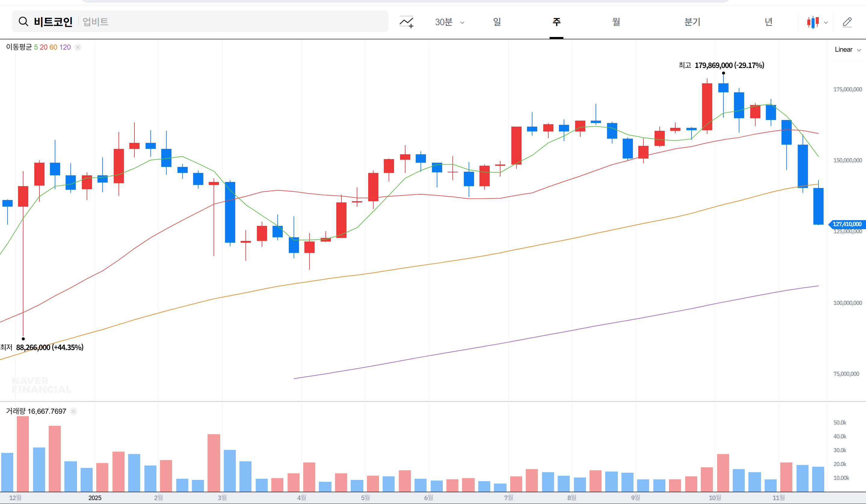Open the add indicator chart icon
Viewport: 866px width, 504px height.
(x=406, y=22)
